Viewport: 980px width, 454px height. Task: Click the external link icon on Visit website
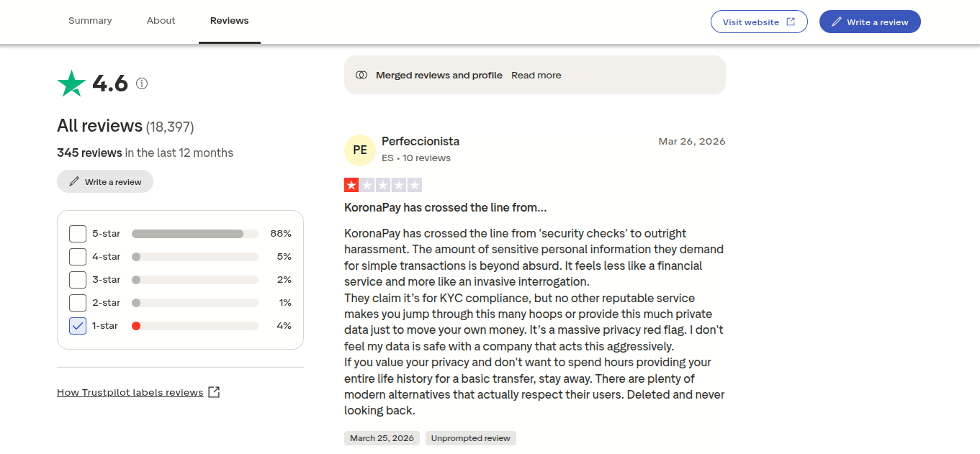(x=791, y=22)
